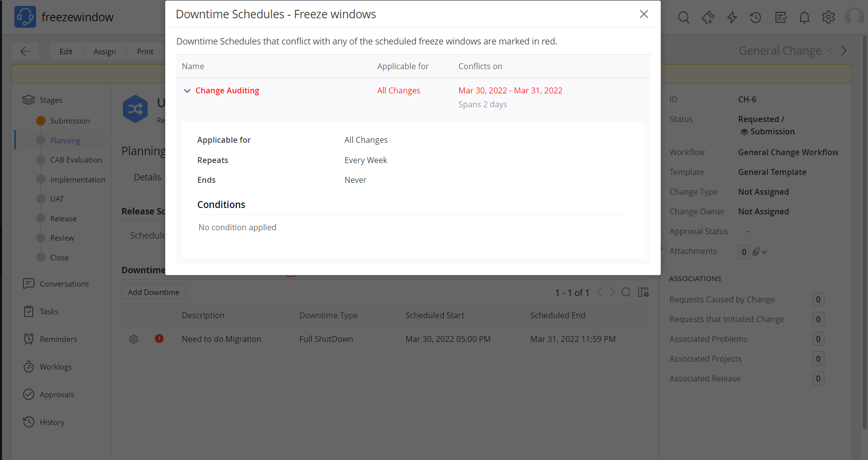Open the Approvals section

(57, 394)
